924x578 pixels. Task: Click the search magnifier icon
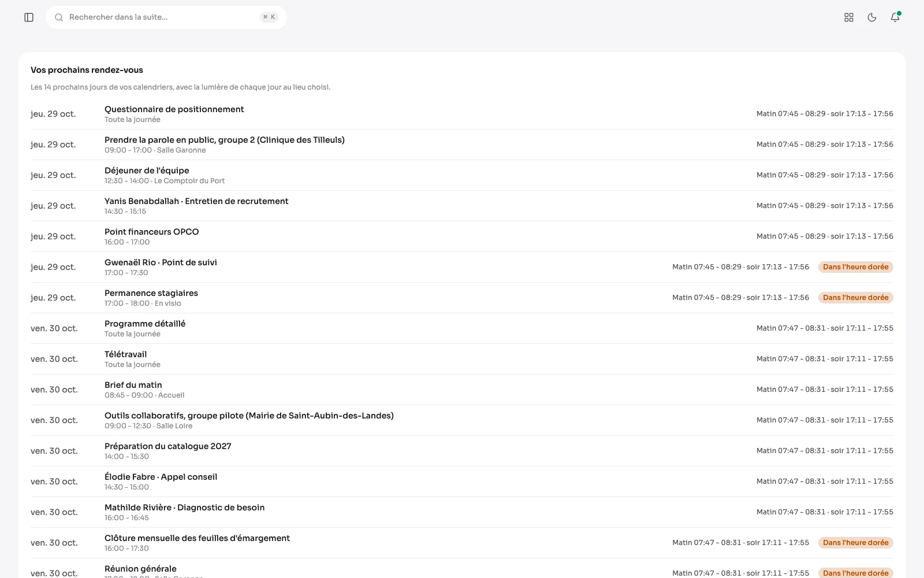point(59,17)
